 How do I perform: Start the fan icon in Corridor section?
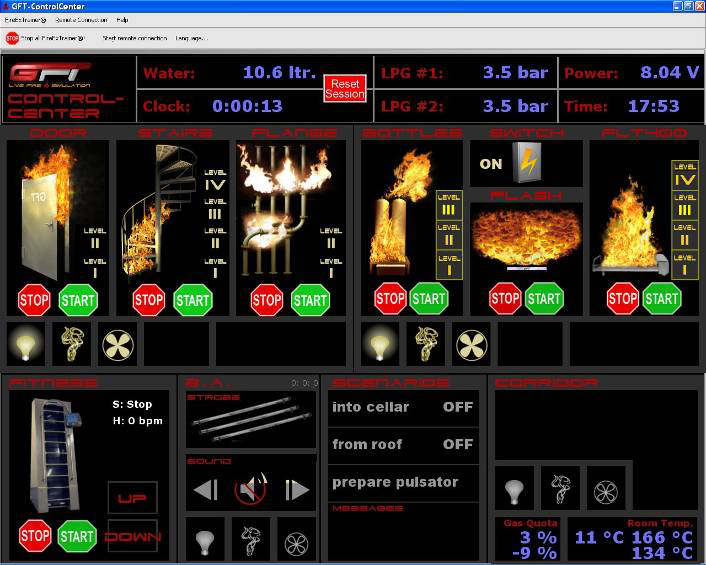click(x=606, y=490)
